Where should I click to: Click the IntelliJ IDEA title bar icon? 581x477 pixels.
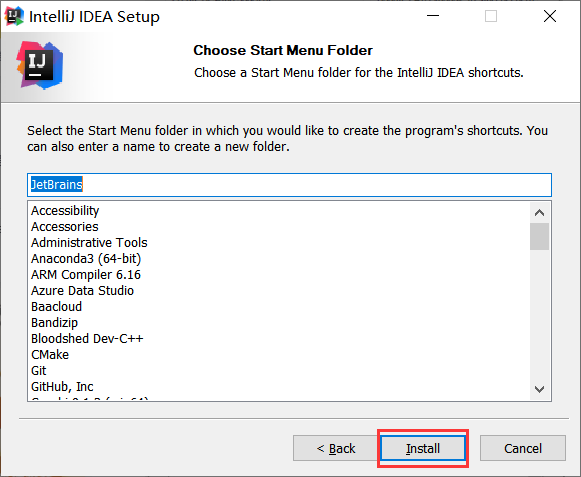point(14,16)
